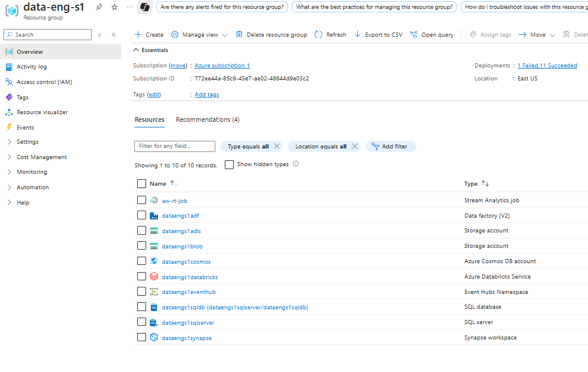
Task: Open Activity log from the sidebar
Action: pos(33,66)
